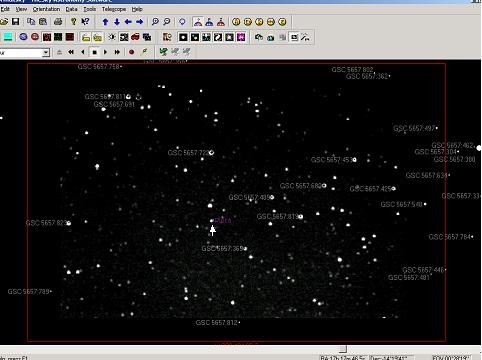Step time forward one increment
This screenshot has width=482, height=360.
click(x=106, y=52)
